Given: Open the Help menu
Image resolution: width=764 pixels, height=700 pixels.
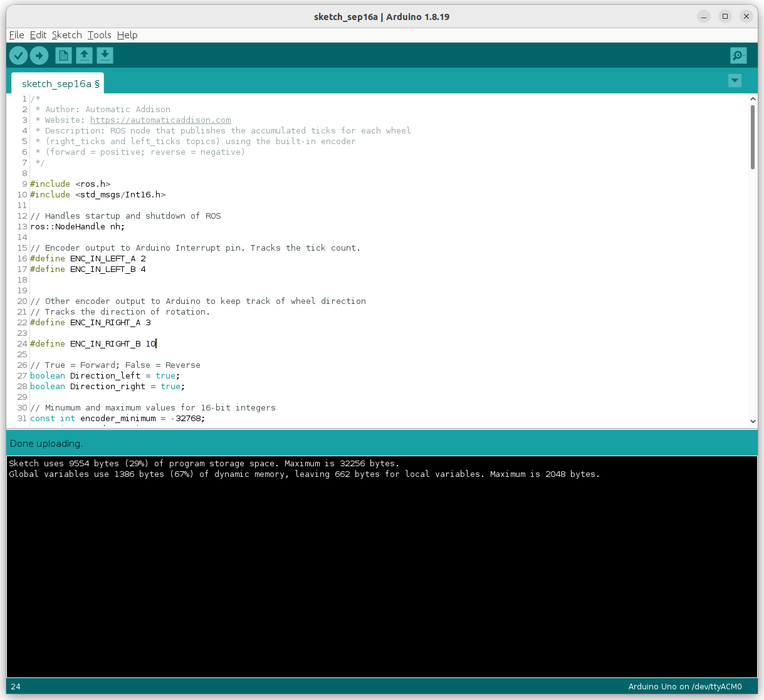Looking at the screenshot, I should point(127,35).
